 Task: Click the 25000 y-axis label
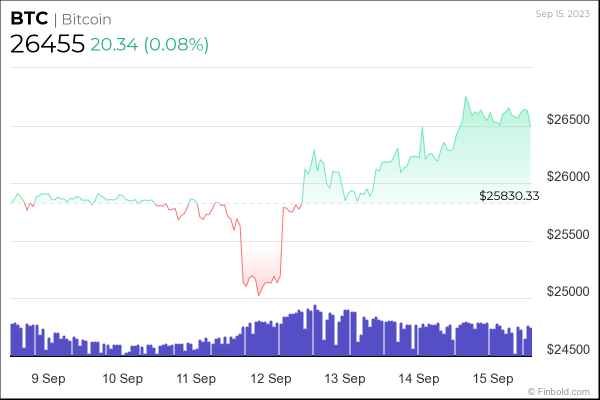pos(570,292)
